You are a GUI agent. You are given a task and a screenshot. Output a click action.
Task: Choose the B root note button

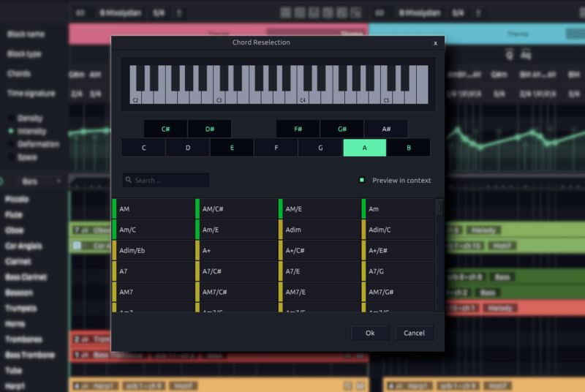[x=408, y=148]
